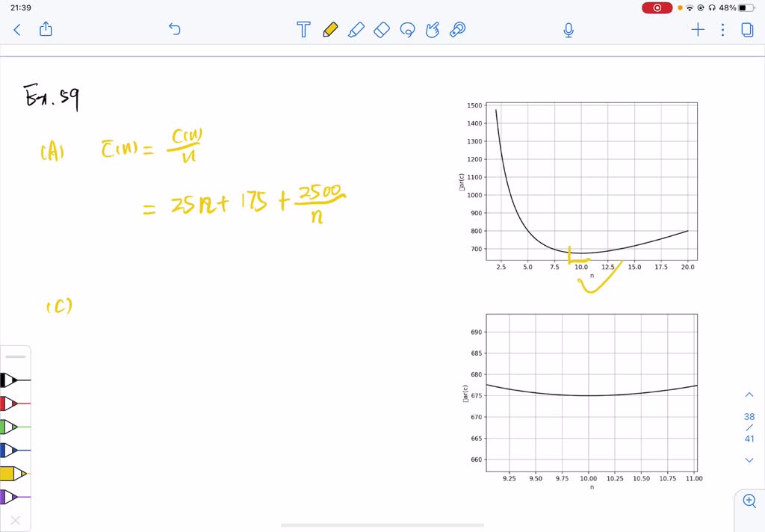This screenshot has height=532, width=765.
Task: Open the zoom magnifier box
Action: [749, 501]
